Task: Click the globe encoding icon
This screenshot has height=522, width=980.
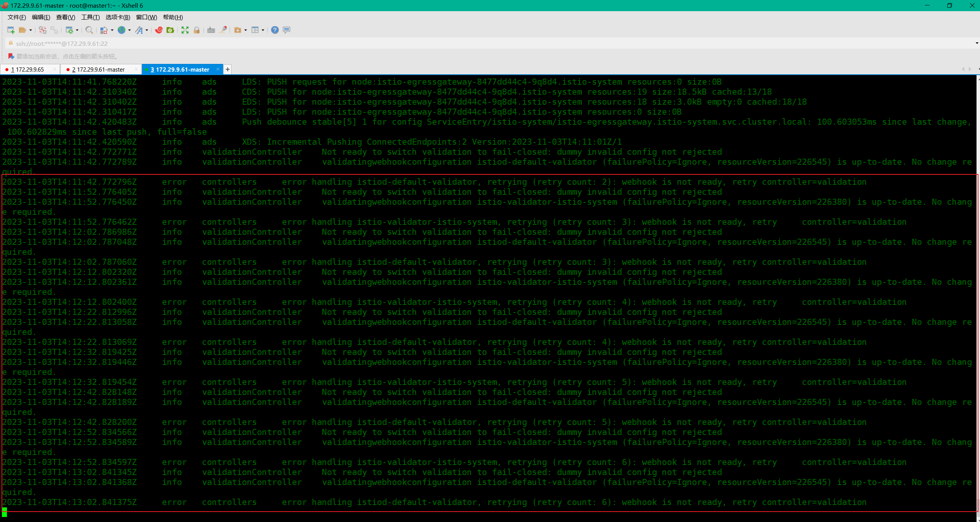Action: 122,30
